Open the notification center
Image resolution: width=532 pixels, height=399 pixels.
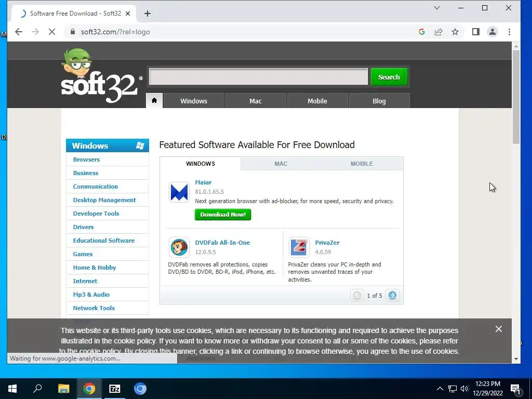[516, 389]
